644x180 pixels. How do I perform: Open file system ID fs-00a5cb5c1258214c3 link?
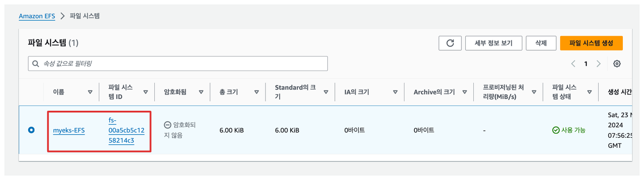(126, 130)
